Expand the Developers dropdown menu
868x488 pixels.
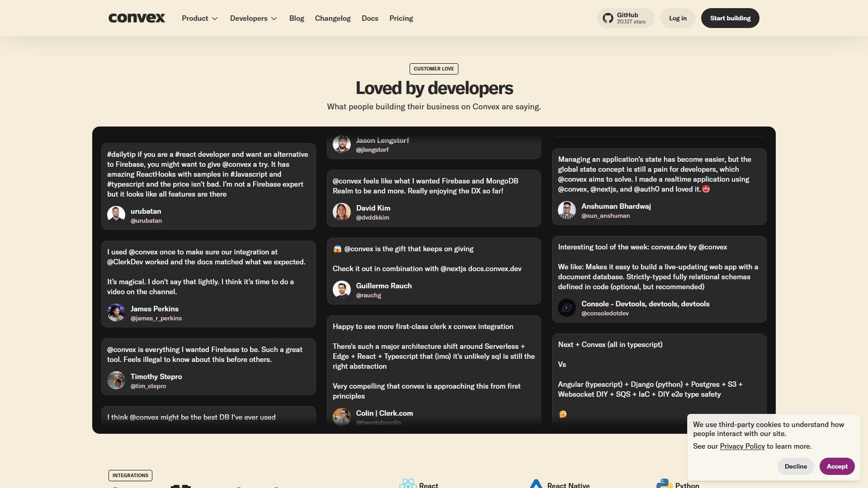tap(253, 18)
